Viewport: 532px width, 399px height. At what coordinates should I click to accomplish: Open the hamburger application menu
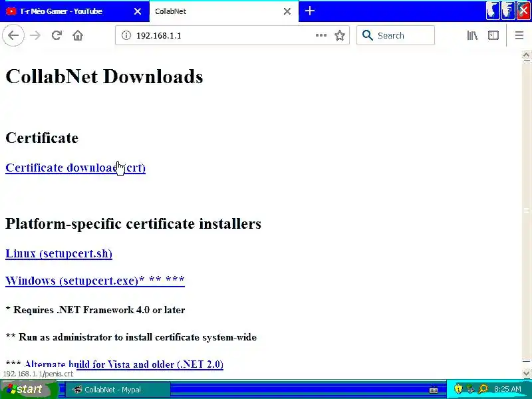point(519,35)
